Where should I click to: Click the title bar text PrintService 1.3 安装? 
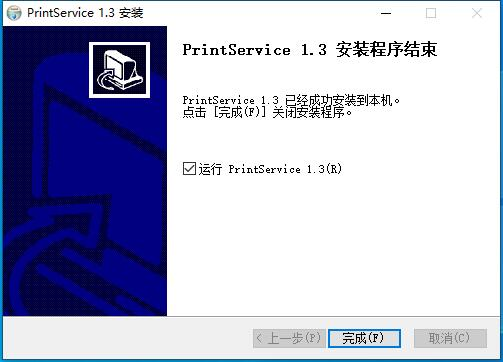tap(85, 13)
